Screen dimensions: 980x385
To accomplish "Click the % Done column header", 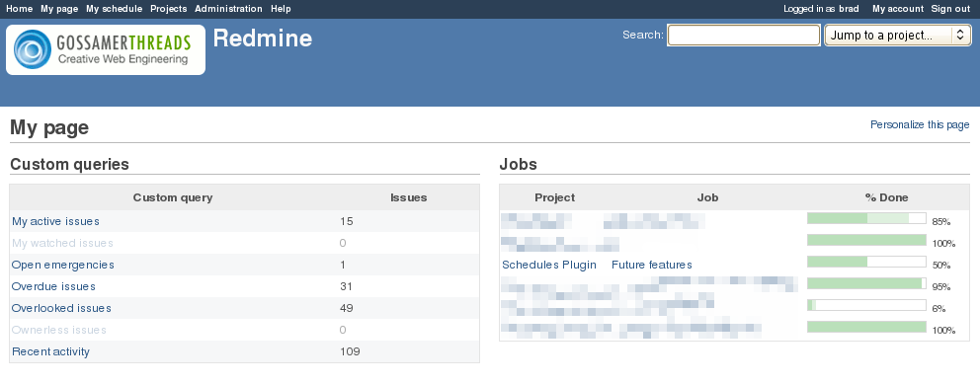I will click(887, 197).
